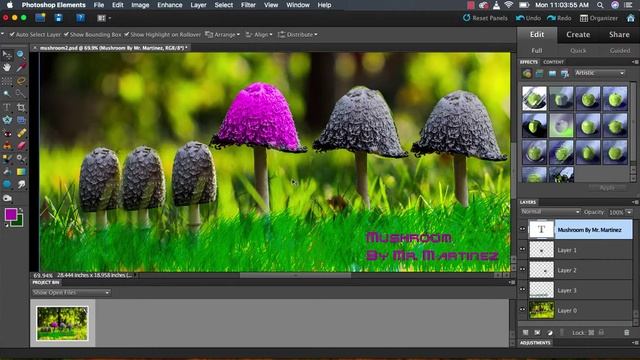
Task: Select the Brush tool
Action: coord(7,159)
